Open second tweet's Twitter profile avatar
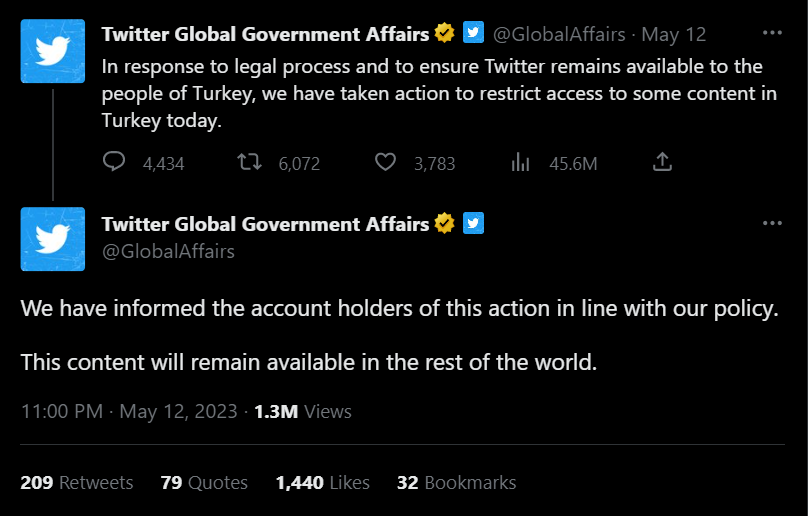This screenshot has width=808, height=516. pyautogui.click(x=53, y=239)
